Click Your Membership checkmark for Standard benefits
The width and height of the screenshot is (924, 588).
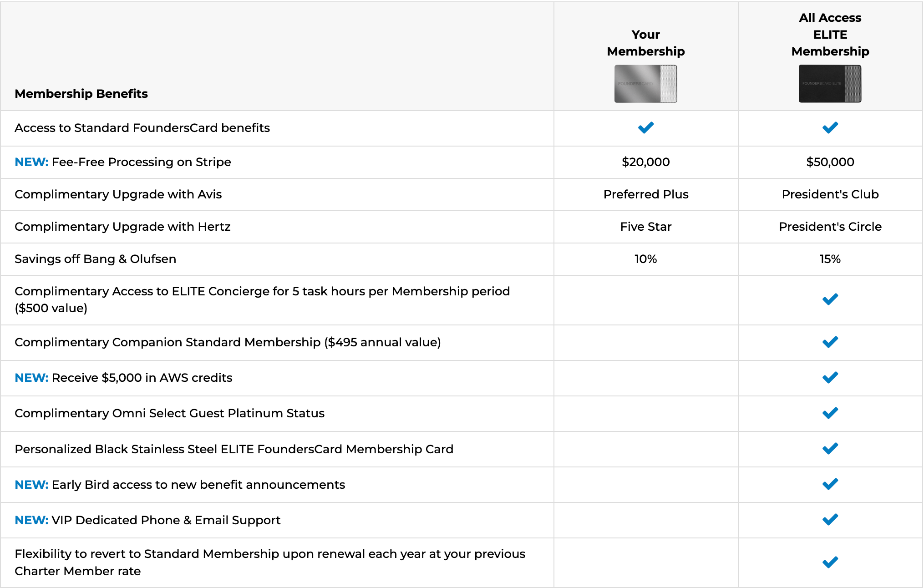point(645,128)
